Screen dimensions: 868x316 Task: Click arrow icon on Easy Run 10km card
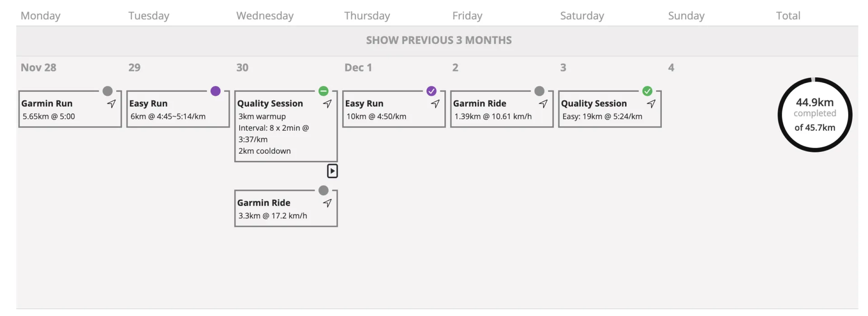(435, 104)
